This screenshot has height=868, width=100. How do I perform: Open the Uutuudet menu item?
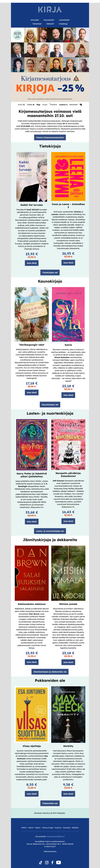[35, 20]
